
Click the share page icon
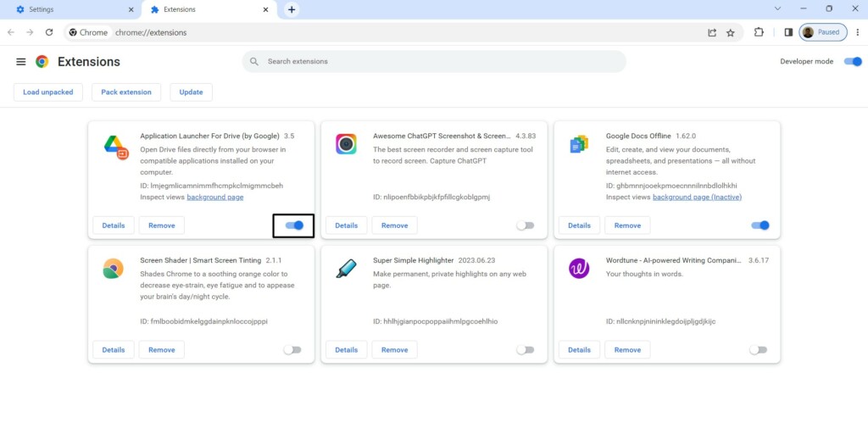[x=712, y=33]
